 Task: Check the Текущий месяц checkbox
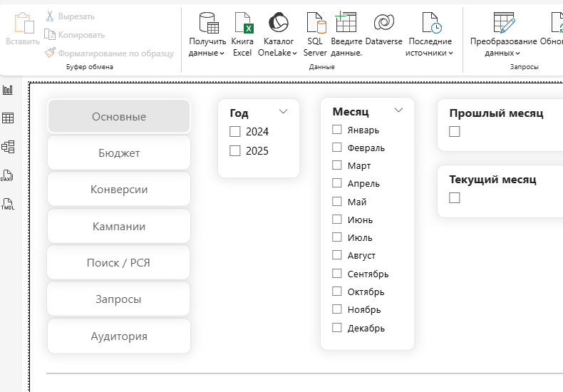pos(455,198)
